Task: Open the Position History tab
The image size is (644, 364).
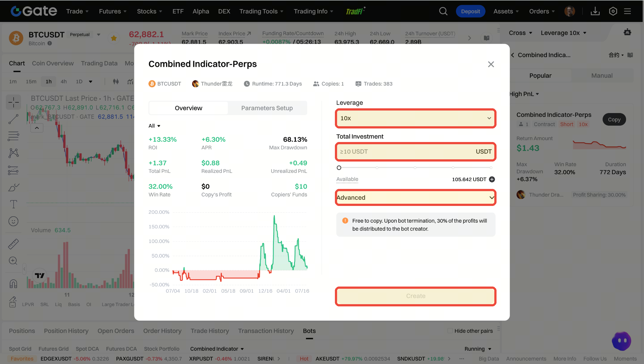Action: (66, 331)
